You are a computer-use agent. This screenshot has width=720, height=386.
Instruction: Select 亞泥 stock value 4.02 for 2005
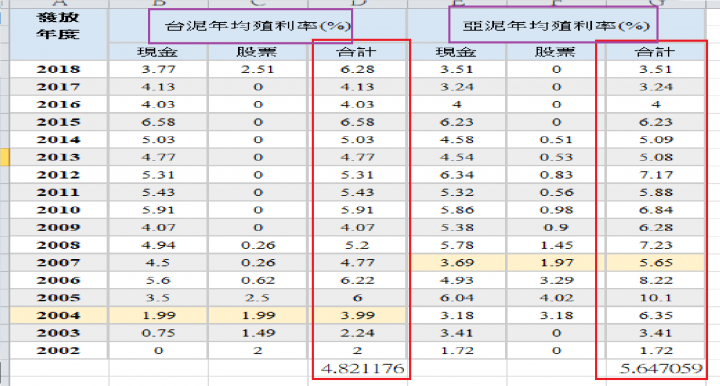coord(556,297)
